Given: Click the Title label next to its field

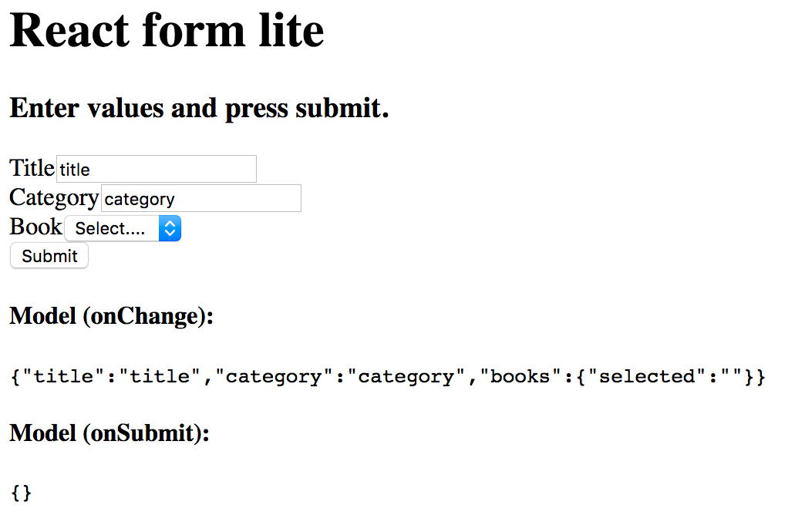Looking at the screenshot, I should click(31, 167).
